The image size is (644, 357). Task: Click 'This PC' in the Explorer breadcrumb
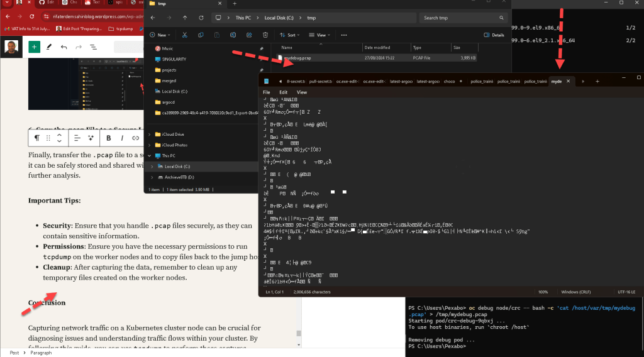[243, 18]
